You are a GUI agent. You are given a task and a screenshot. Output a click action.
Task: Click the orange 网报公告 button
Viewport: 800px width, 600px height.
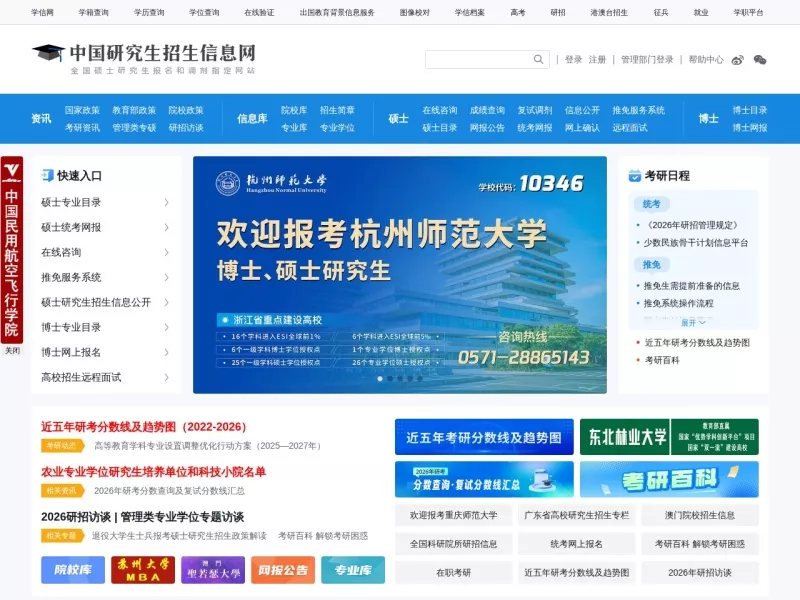point(283,570)
